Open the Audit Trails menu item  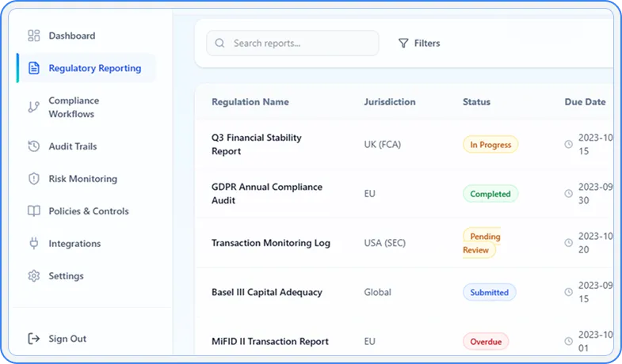click(x=72, y=146)
